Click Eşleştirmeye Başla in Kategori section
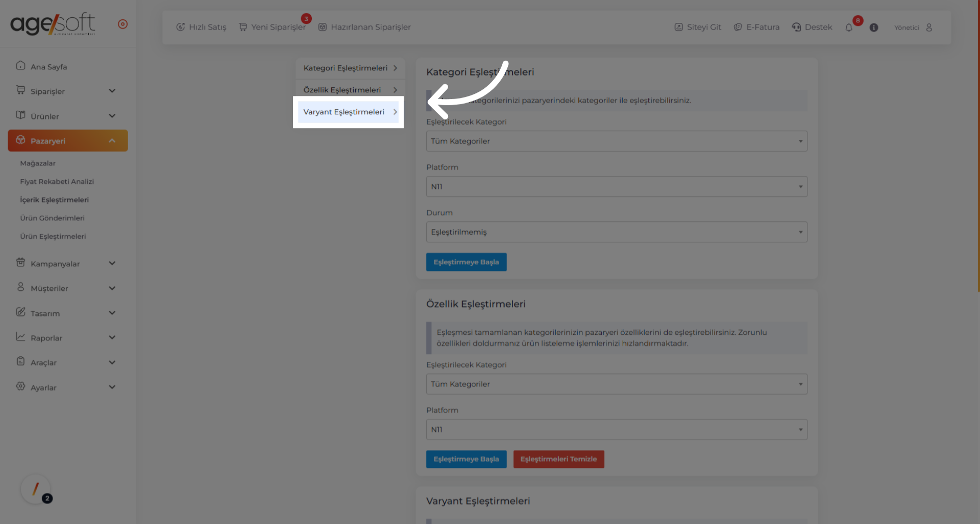 [x=466, y=262]
